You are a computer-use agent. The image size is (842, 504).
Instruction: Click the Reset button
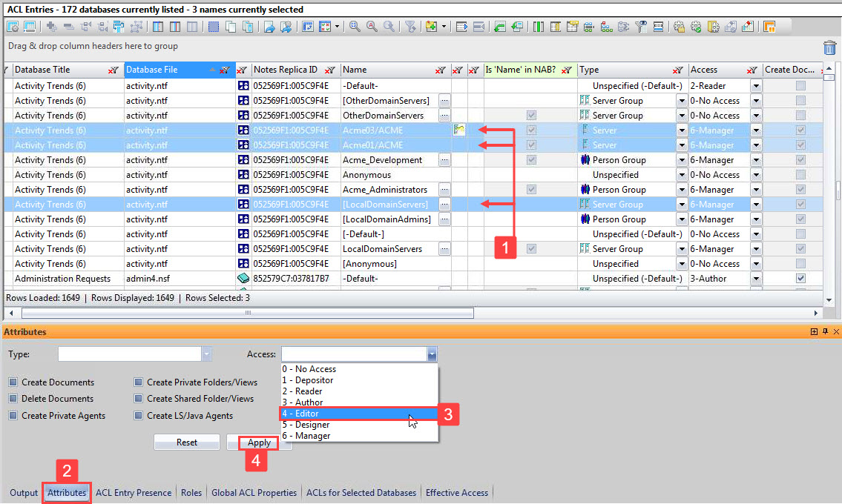pyautogui.click(x=186, y=442)
